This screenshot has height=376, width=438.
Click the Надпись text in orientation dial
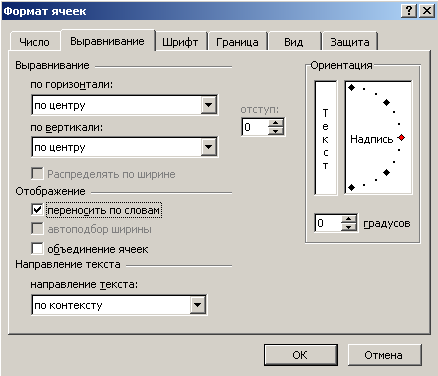coord(371,139)
